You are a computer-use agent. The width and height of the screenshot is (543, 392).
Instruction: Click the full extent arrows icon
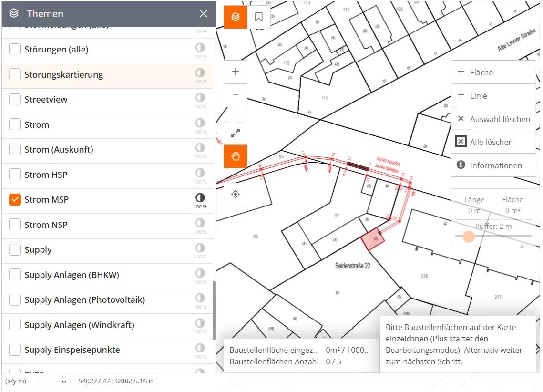pyautogui.click(x=236, y=134)
